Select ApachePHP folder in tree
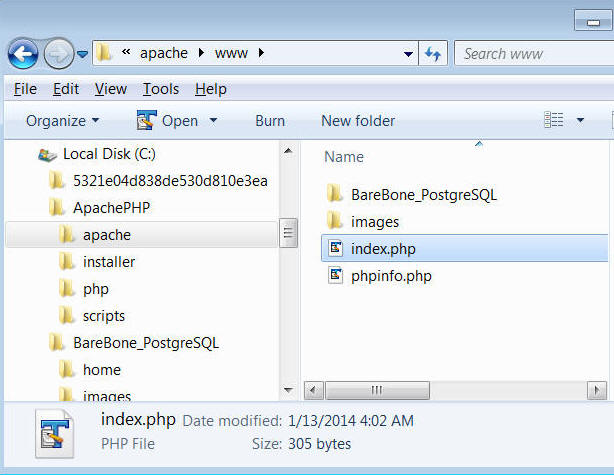The image size is (614, 475). (x=112, y=208)
